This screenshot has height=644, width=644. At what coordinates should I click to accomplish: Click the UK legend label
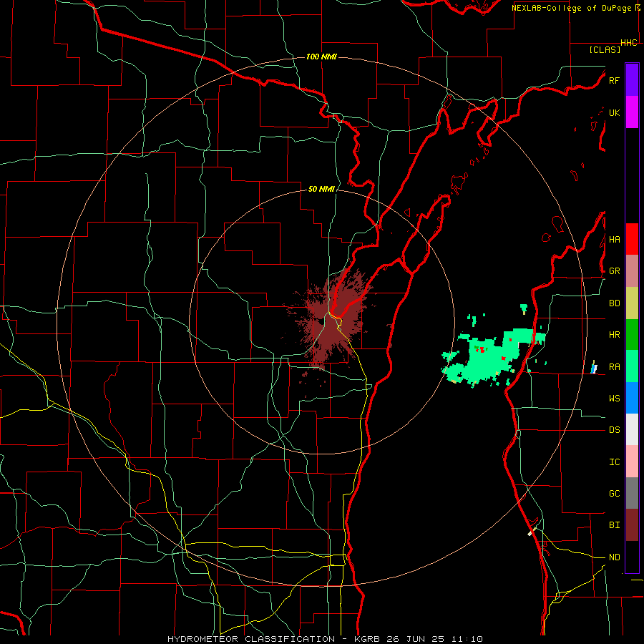tap(614, 112)
